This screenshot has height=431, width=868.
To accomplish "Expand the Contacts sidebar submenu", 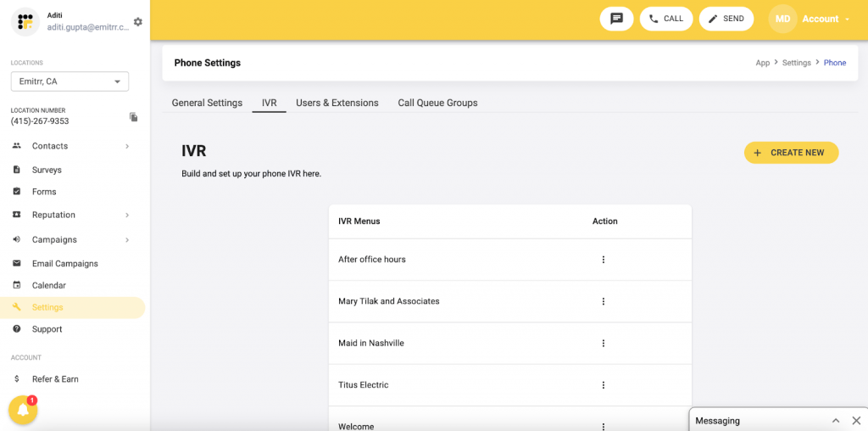I will (x=127, y=146).
